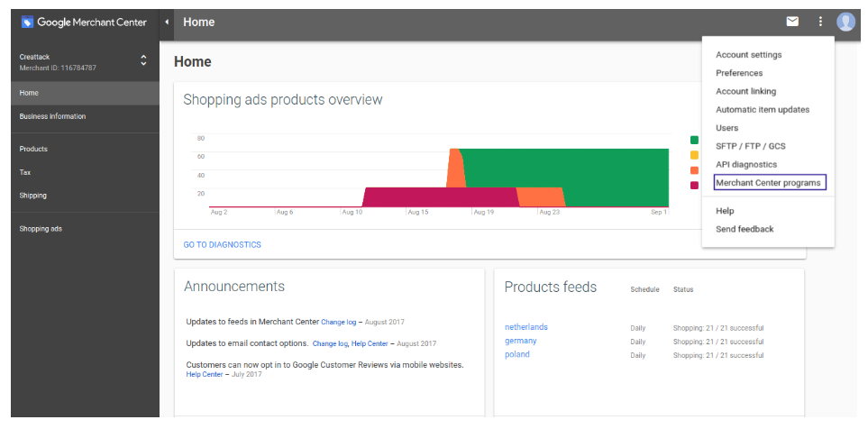
Task: Click Merchant ID: 116784787 text
Action: click(58, 68)
